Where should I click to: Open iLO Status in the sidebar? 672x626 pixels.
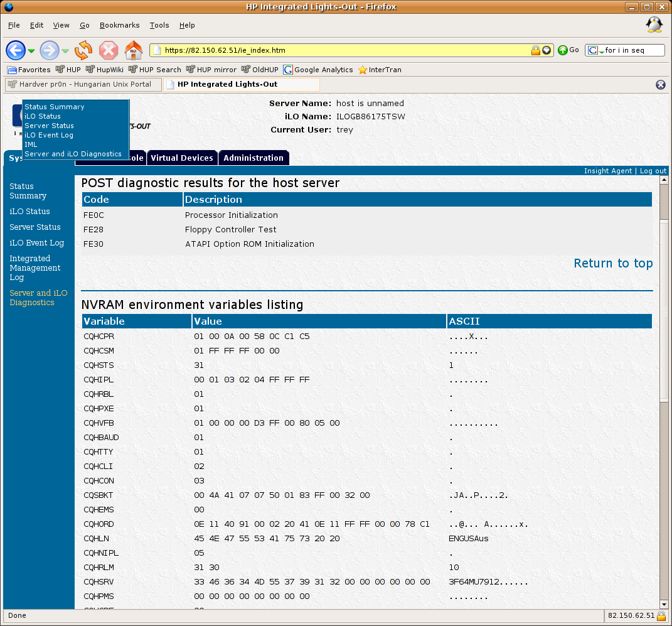(x=29, y=212)
